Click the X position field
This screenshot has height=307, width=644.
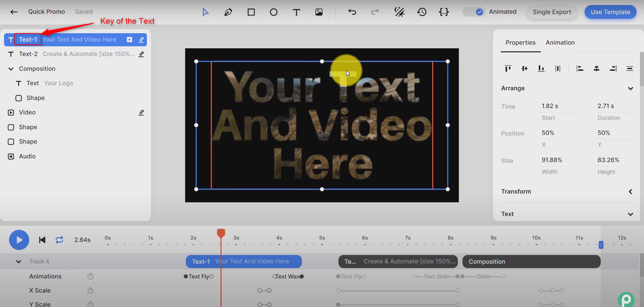559,133
